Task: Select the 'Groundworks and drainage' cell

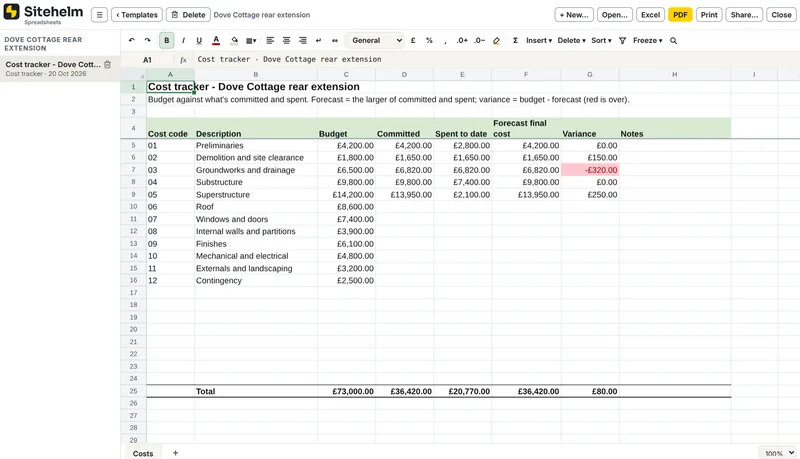Action: click(256, 170)
